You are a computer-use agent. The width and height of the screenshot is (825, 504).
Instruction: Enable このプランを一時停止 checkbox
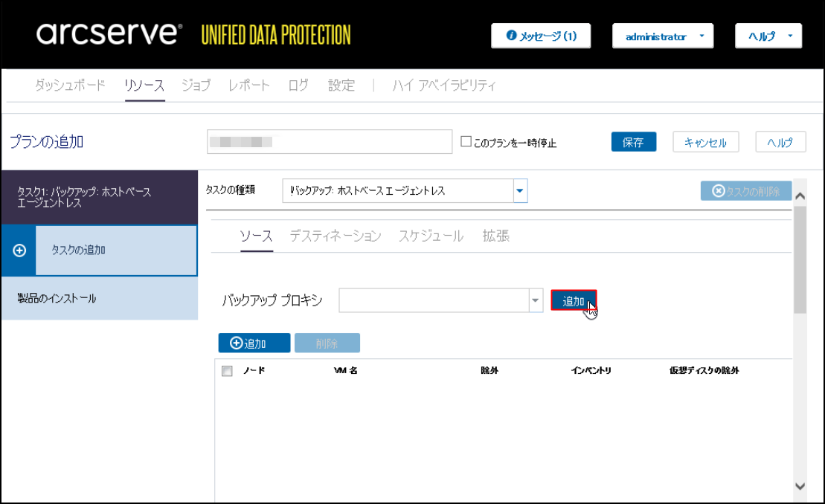[x=466, y=141]
